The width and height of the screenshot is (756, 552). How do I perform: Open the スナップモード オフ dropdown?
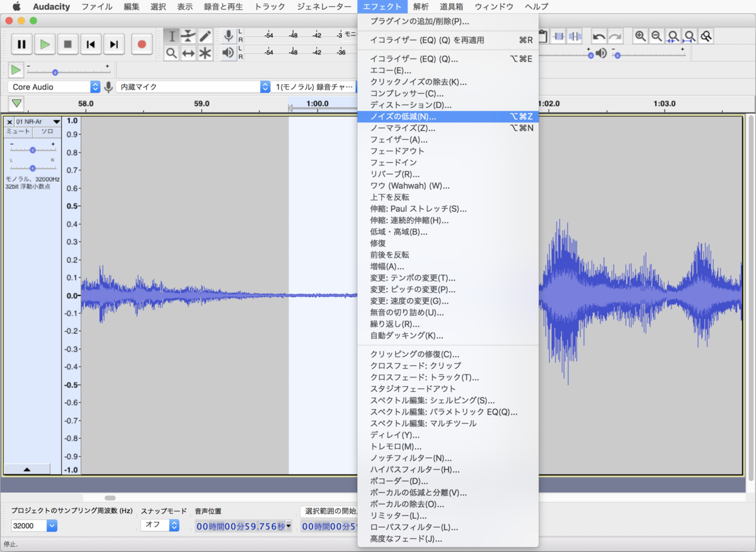160,524
